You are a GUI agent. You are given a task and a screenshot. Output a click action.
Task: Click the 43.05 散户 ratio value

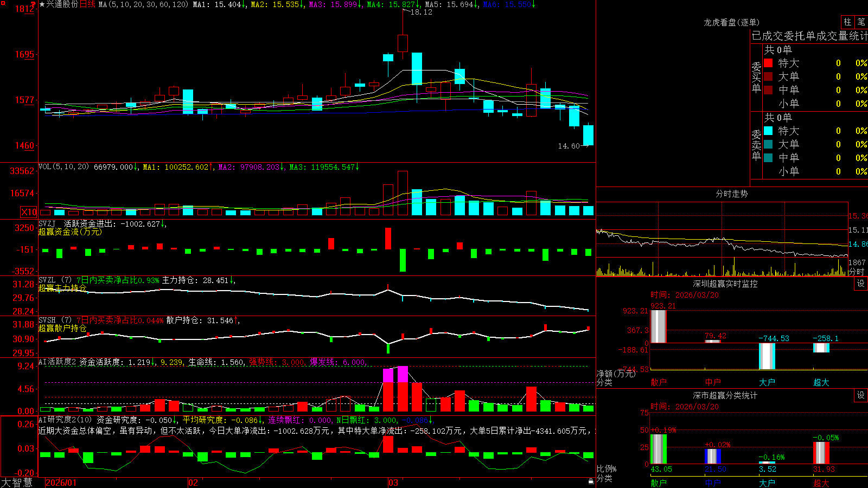(661, 469)
